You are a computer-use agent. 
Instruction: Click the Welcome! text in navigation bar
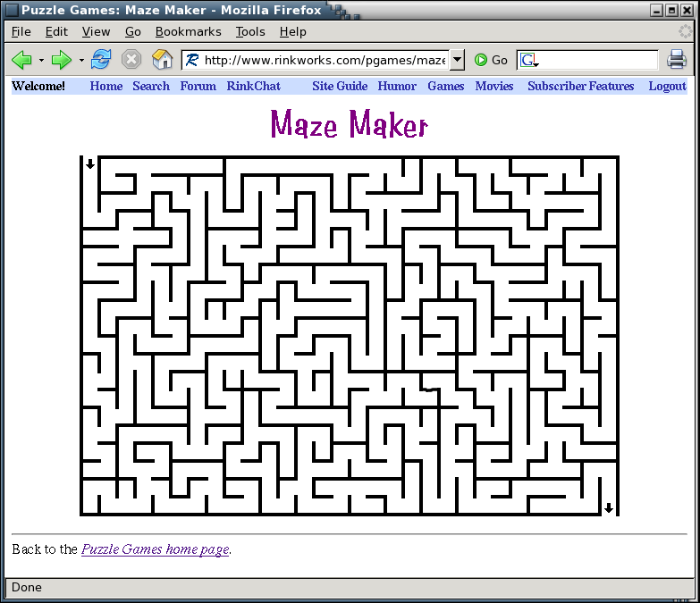[x=38, y=86]
